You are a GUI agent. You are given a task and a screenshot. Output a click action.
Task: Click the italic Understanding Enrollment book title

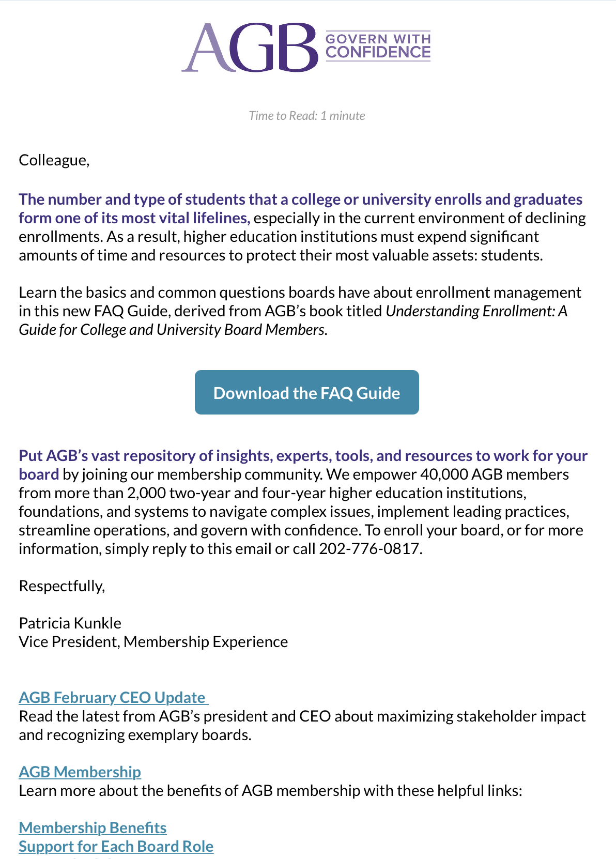click(293, 320)
